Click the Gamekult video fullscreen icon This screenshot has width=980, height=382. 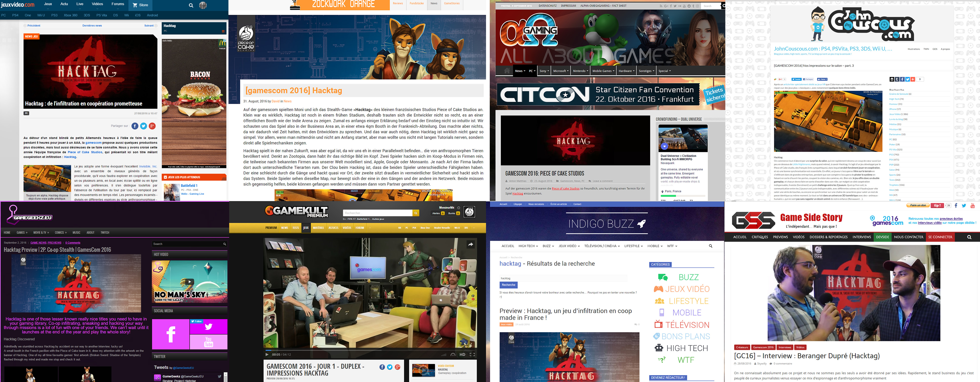click(472, 355)
